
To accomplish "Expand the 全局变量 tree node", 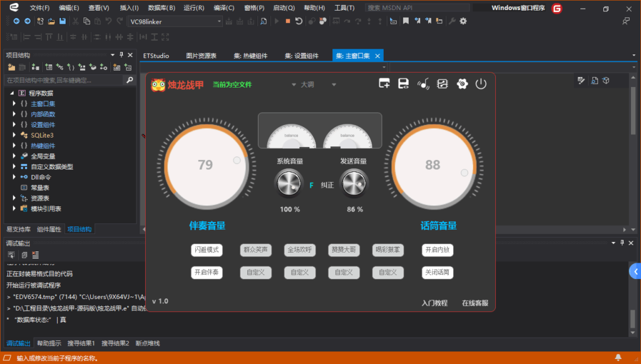I will tap(14, 156).
